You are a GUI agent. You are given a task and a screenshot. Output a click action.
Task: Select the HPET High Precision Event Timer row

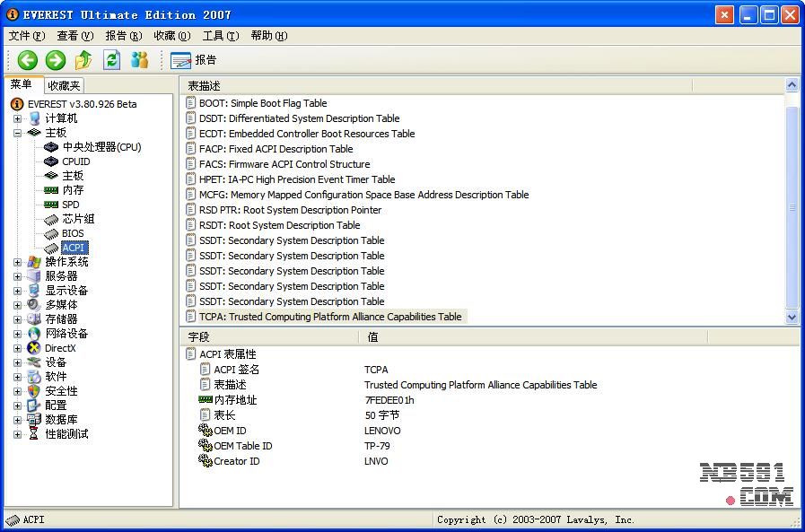(x=296, y=179)
